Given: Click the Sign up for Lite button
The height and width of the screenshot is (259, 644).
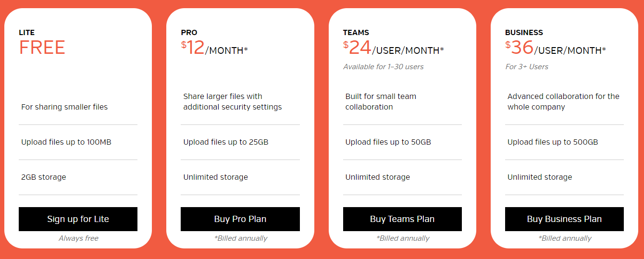Looking at the screenshot, I should coord(78,219).
